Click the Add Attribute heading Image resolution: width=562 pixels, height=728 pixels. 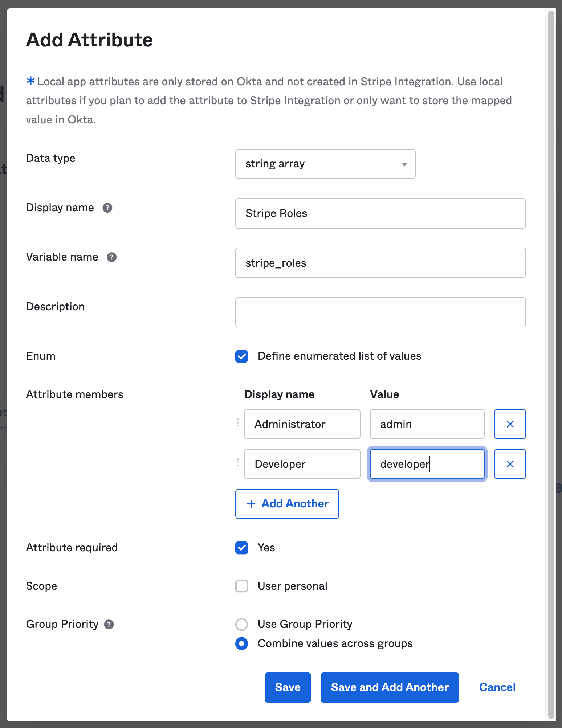click(x=89, y=40)
